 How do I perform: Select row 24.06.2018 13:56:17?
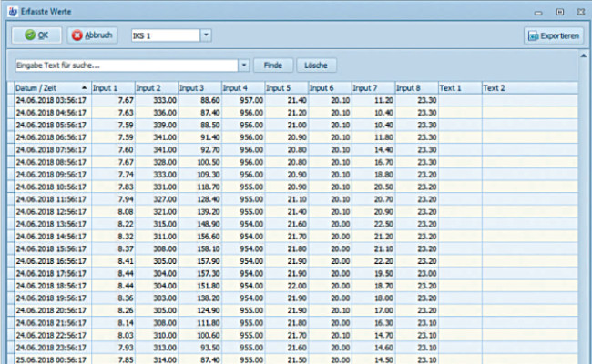292,224
